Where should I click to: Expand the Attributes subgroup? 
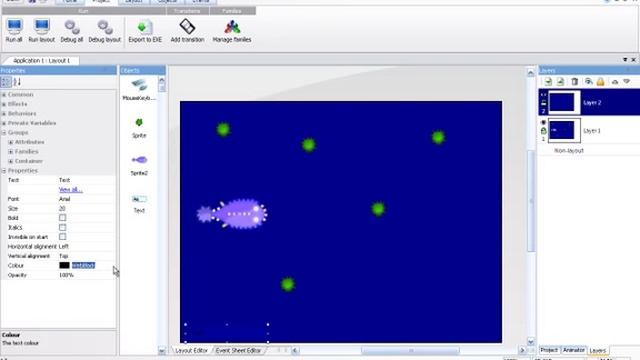[x=11, y=142]
